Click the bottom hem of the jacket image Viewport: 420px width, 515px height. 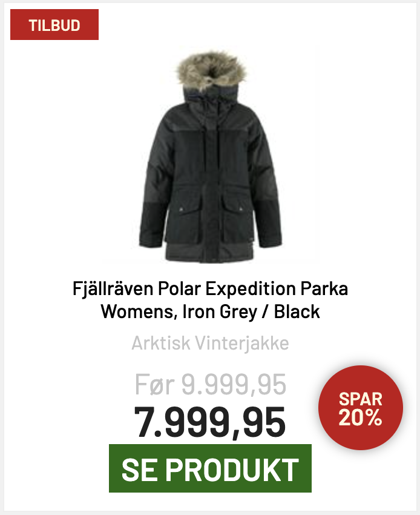pyautogui.click(x=210, y=253)
